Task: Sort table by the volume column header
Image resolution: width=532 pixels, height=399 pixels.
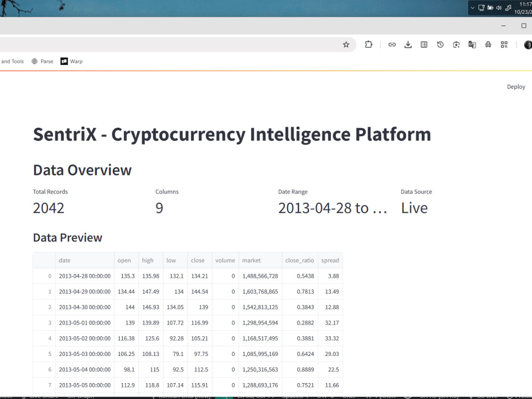Action: (x=225, y=260)
